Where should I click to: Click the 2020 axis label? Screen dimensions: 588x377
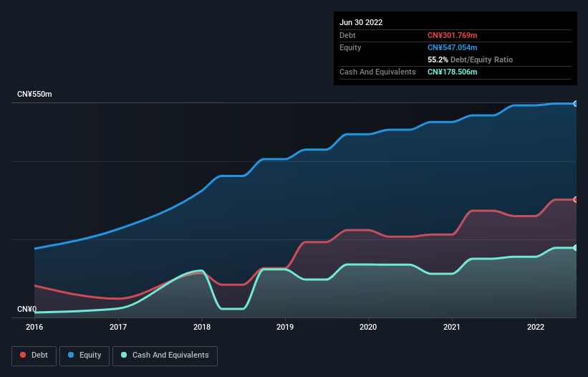(x=368, y=327)
